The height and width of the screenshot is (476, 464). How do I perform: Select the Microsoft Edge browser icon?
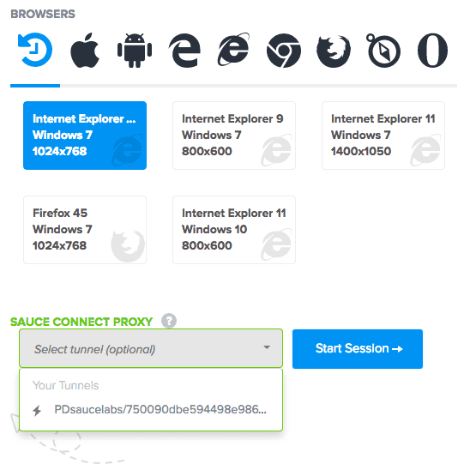point(184,51)
